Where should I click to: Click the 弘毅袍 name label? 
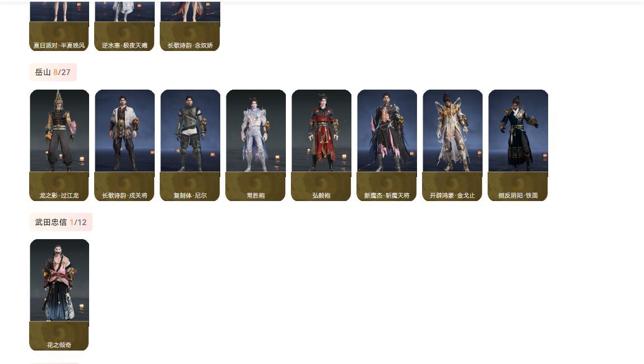click(x=321, y=195)
